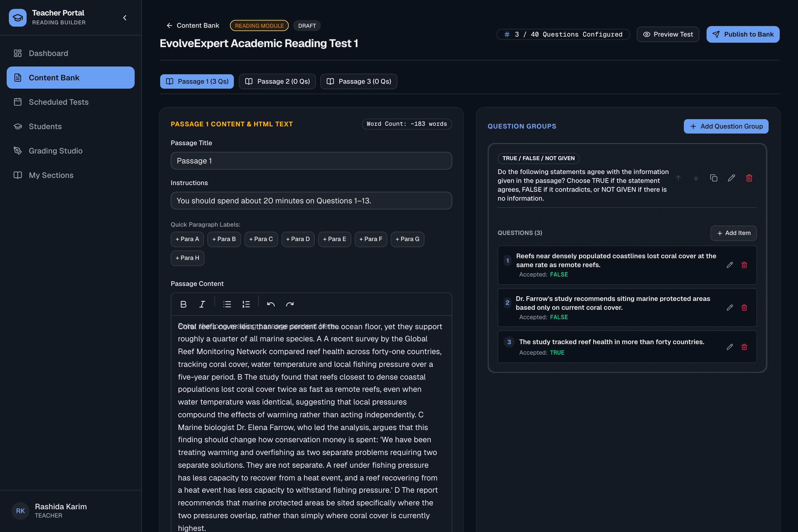Insert a bulleted list in the editor
The width and height of the screenshot is (798, 532).
coord(227,304)
